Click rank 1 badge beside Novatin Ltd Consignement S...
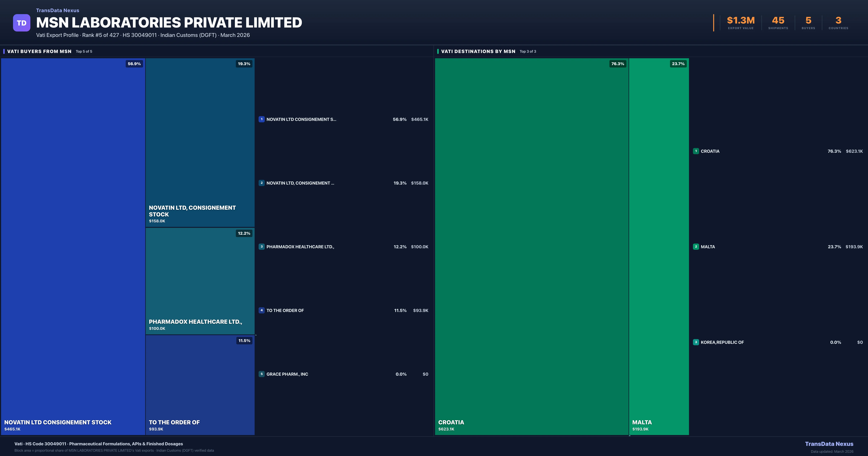This screenshot has height=456, width=868. pos(261,119)
